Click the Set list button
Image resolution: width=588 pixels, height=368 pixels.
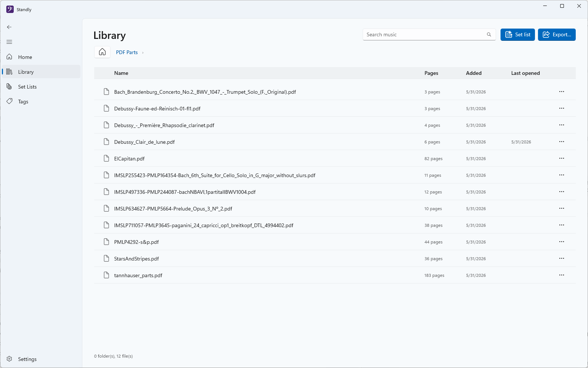pyautogui.click(x=518, y=34)
